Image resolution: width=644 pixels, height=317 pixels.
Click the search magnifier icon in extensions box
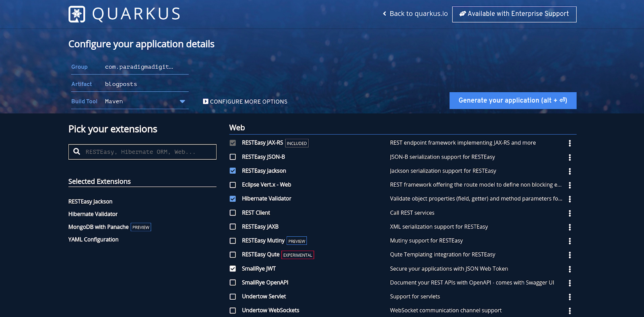coord(77,152)
